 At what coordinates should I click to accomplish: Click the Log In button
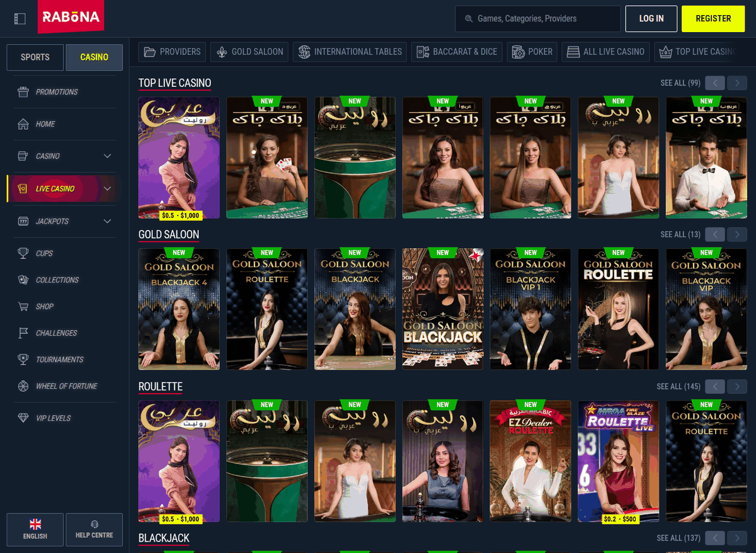(x=651, y=19)
